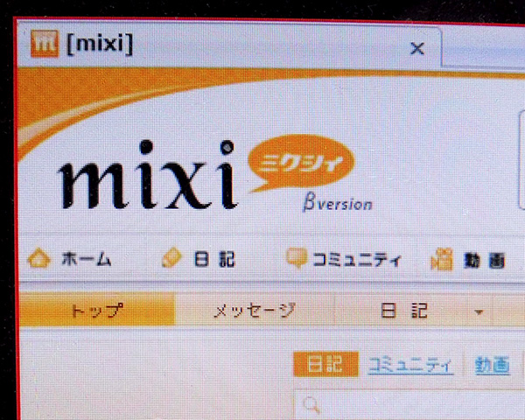Viewport: 525px width, 420px height.
Task: Choose the 動画 search category link
Action: click(492, 366)
